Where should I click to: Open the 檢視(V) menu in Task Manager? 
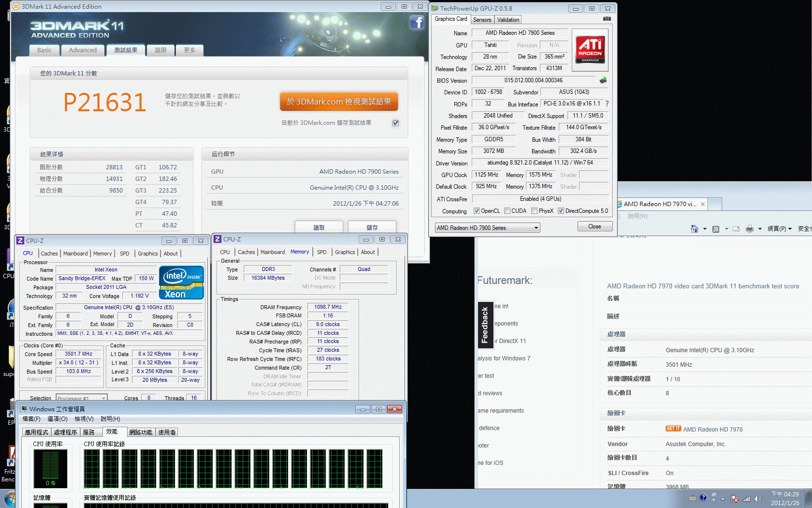pos(84,419)
